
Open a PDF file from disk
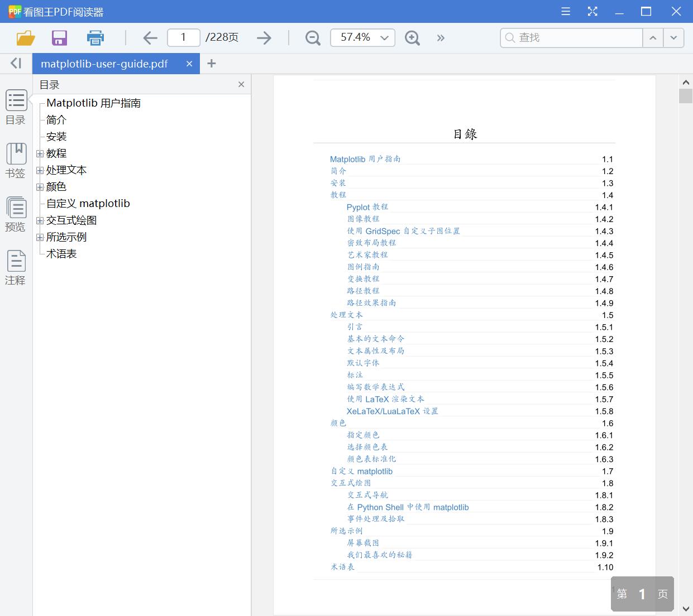point(25,37)
